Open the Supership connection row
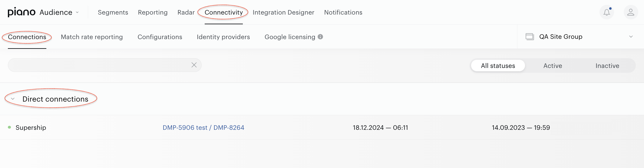Image resolution: width=644 pixels, height=168 pixels. tap(322, 127)
